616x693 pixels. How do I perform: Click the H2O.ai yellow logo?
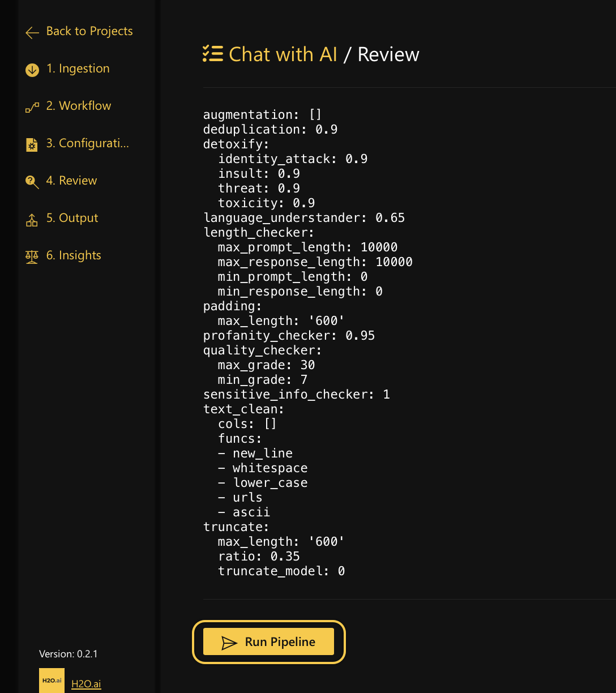pos(52,680)
